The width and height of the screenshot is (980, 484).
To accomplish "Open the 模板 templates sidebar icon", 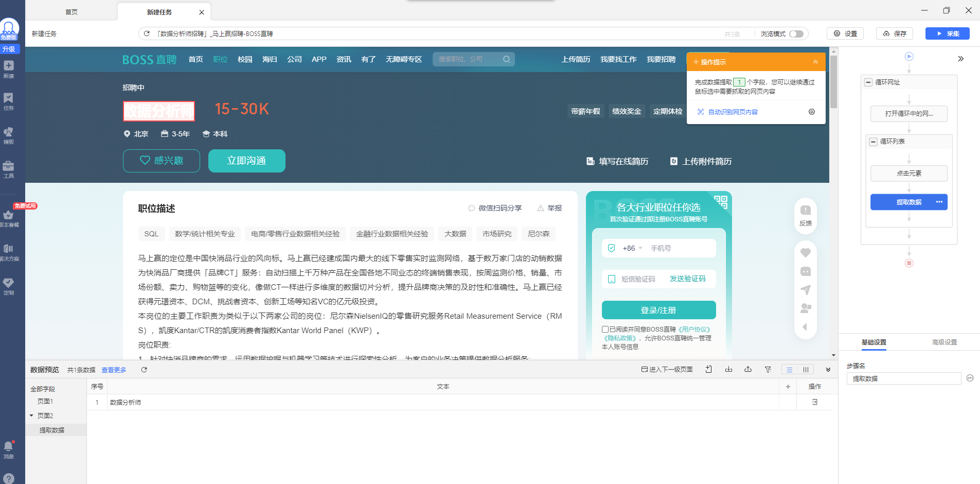I will point(9,135).
